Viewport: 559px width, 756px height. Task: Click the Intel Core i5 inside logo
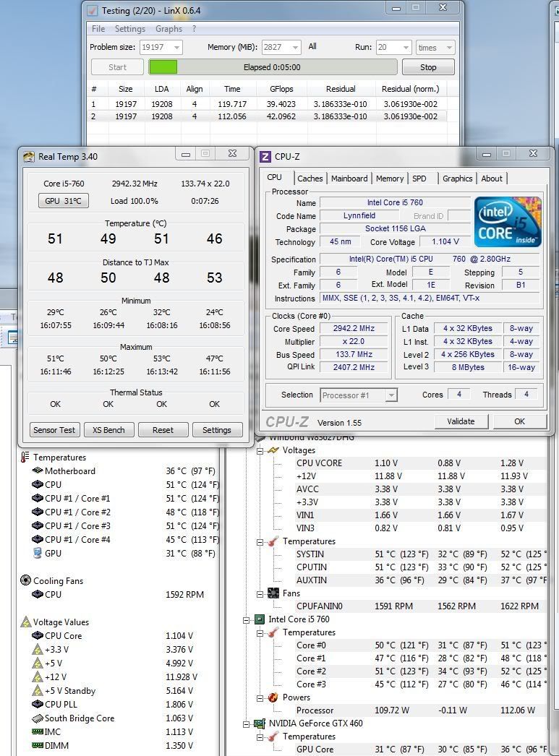tap(508, 222)
